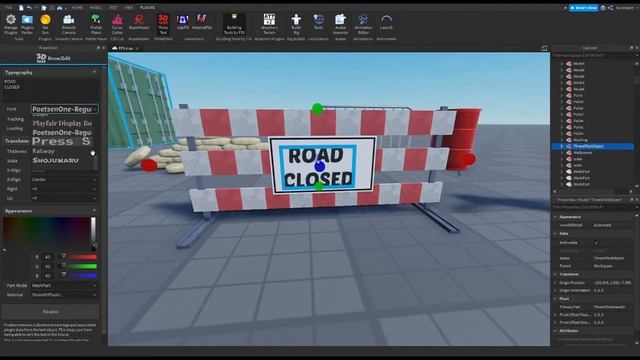Image resolution: width=640 pixels, height=360 pixels.
Task: Click the blue center handle on sign
Action: click(x=320, y=167)
